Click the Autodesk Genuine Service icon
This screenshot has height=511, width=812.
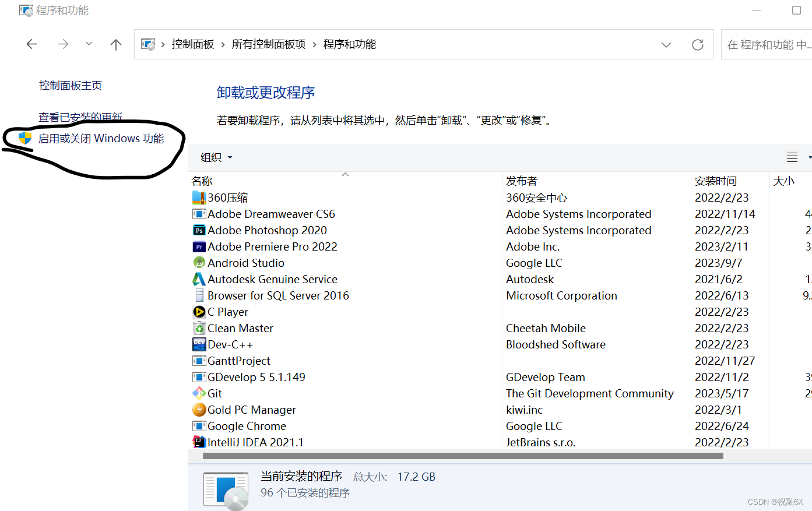pos(199,279)
